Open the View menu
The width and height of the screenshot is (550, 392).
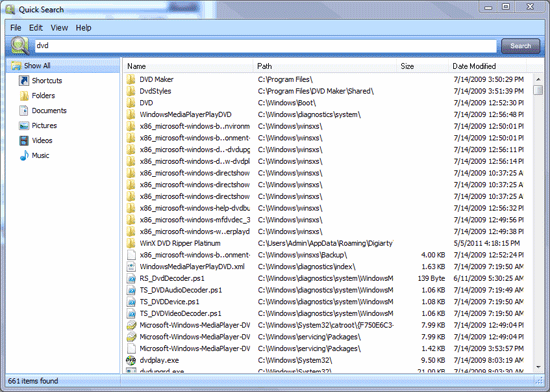(x=59, y=28)
